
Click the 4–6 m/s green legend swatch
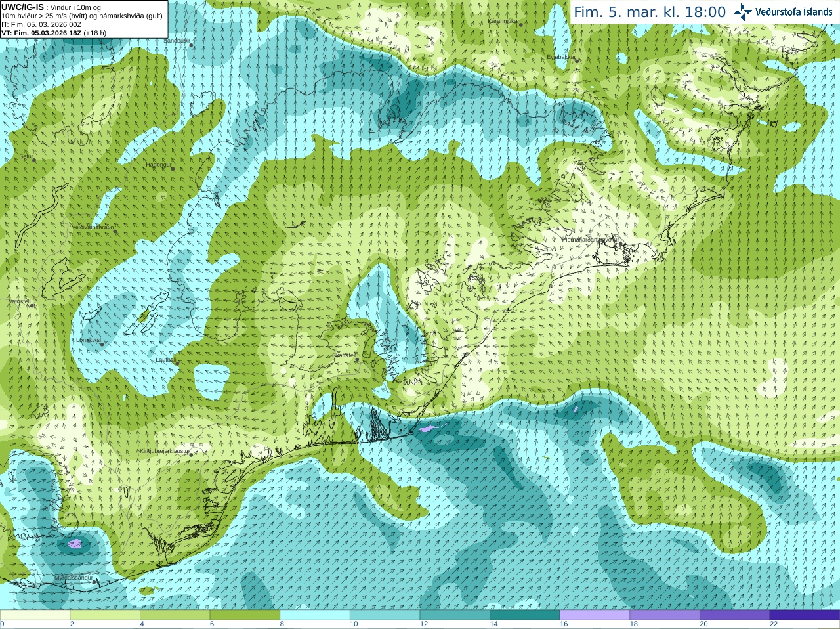click(x=175, y=615)
